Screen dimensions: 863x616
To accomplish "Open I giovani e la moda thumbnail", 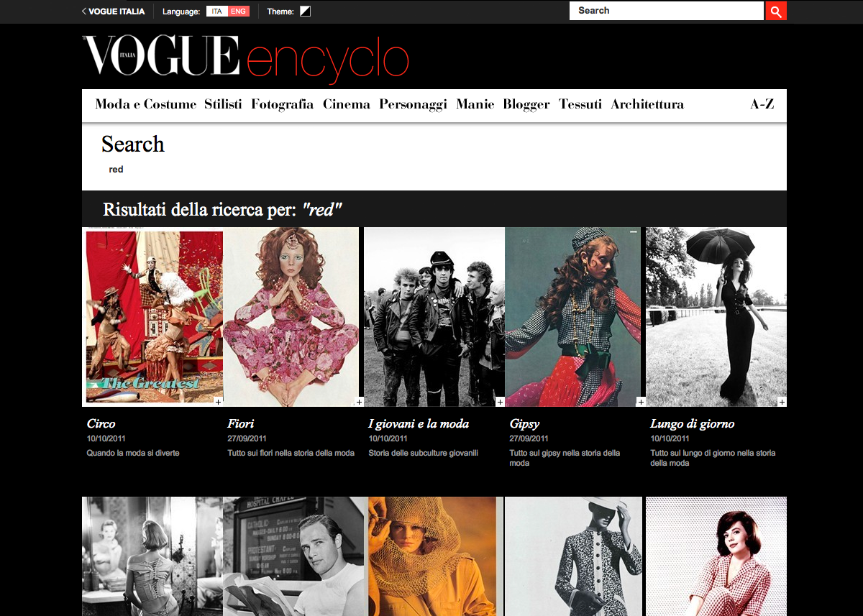I will pos(434,317).
